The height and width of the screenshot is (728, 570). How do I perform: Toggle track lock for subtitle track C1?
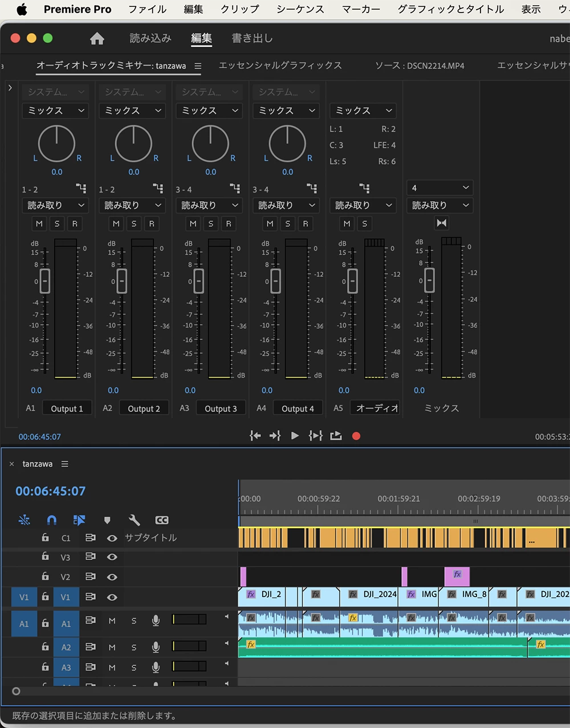point(45,537)
